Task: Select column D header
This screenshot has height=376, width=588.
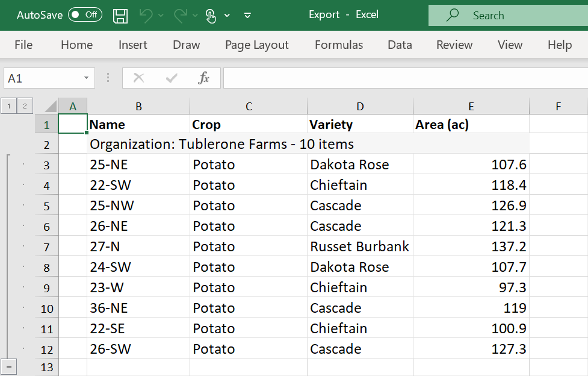Action: point(360,106)
